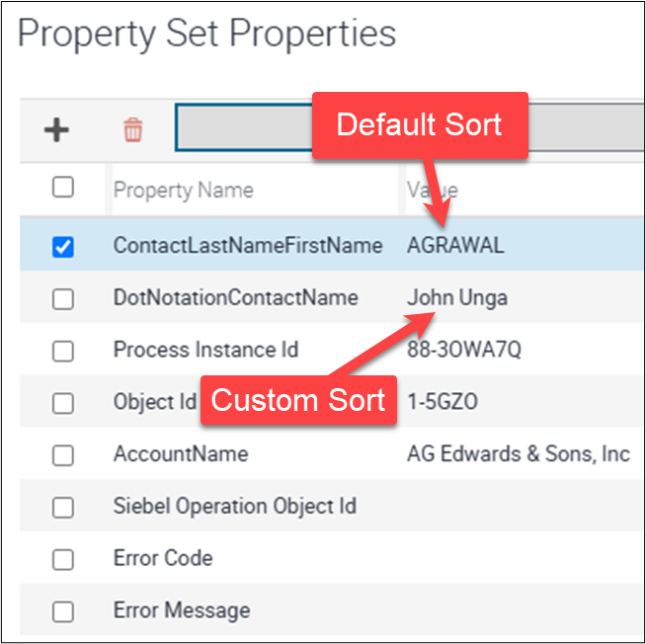Click the Error Message property name

[x=182, y=611]
